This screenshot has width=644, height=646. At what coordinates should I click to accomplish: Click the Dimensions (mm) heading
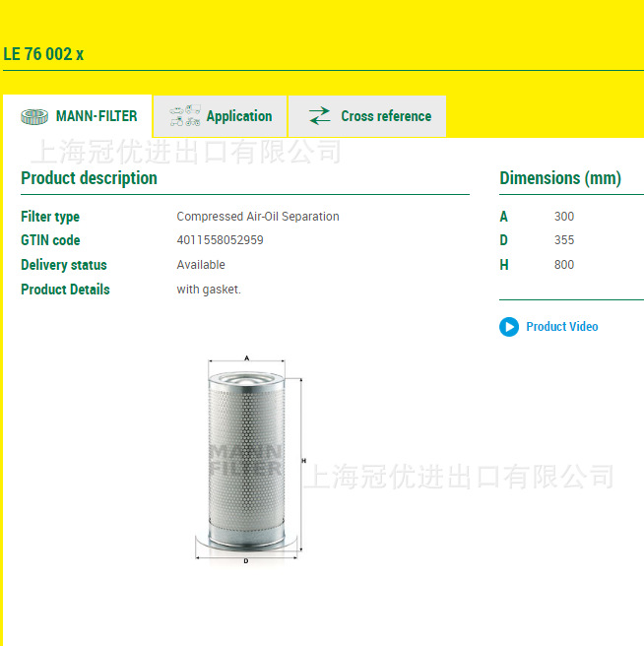(560, 178)
